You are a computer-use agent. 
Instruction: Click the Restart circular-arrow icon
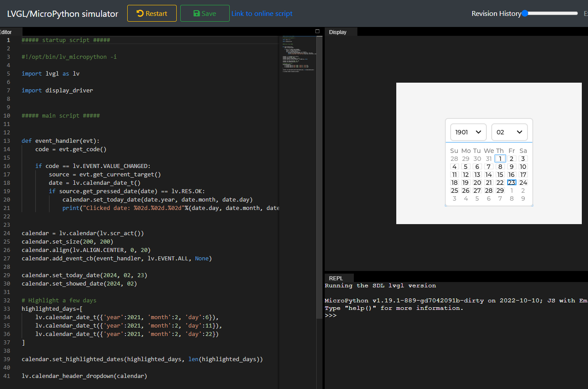pyautogui.click(x=139, y=13)
